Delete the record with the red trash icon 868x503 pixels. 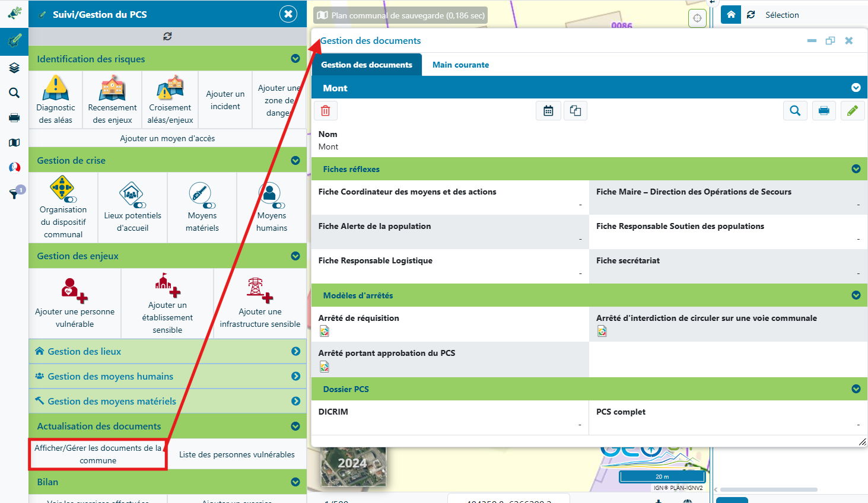pyautogui.click(x=326, y=111)
